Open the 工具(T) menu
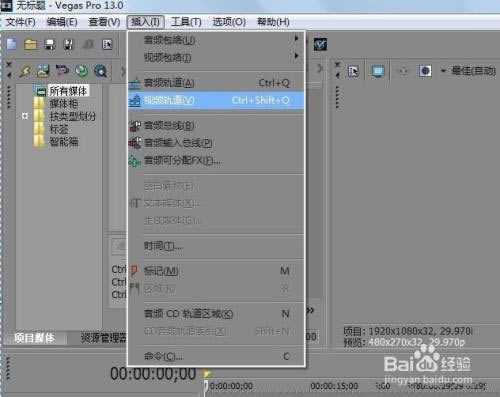The height and width of the screenshot is (397, 500). tap(186, 22)
